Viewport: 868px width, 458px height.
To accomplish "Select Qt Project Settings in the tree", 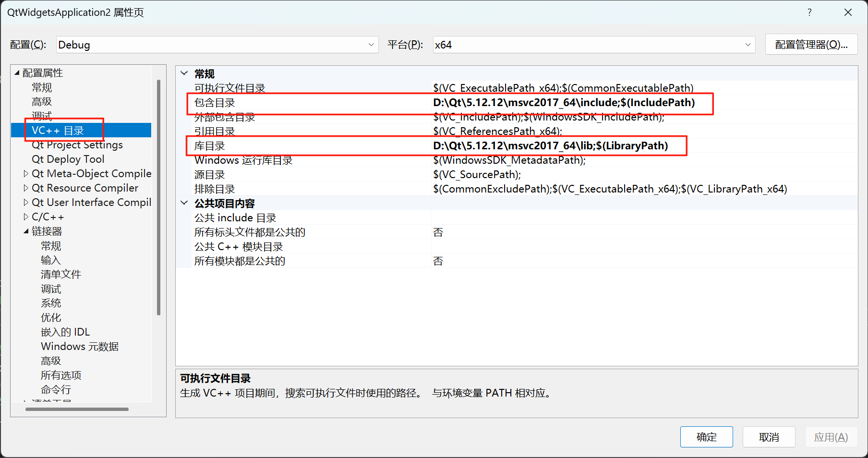I will coord(77,145).
